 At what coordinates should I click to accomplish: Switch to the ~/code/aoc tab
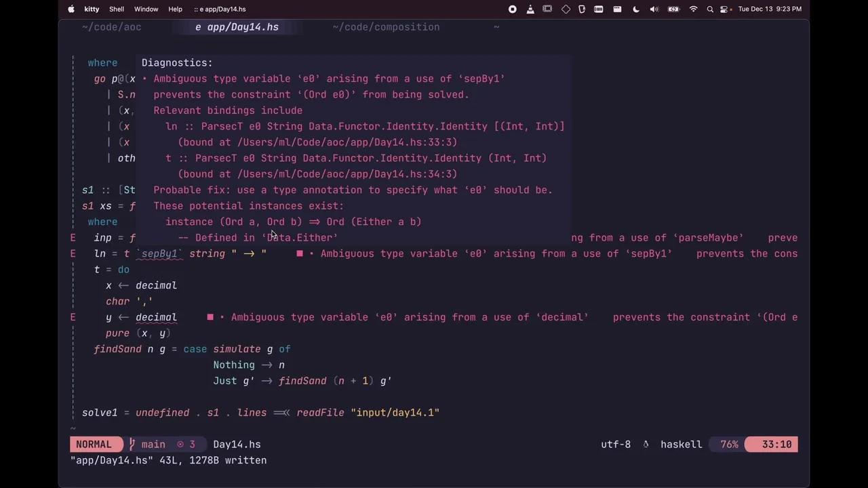(111, 27)
